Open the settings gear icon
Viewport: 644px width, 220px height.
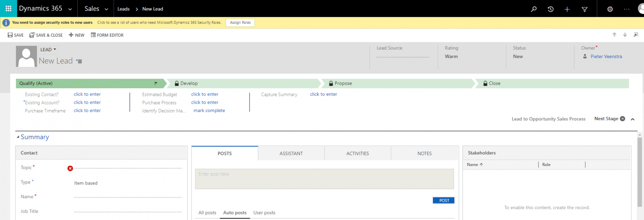(610, 9)
